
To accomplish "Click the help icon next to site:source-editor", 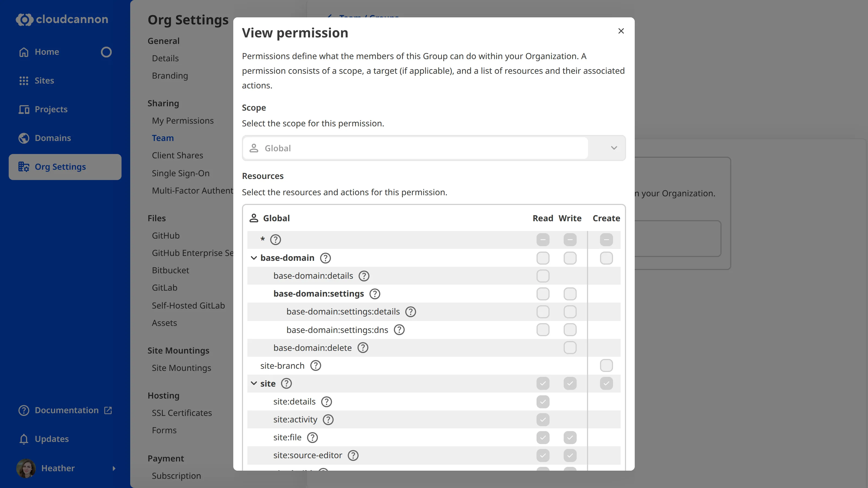I will tap(353, 455).
